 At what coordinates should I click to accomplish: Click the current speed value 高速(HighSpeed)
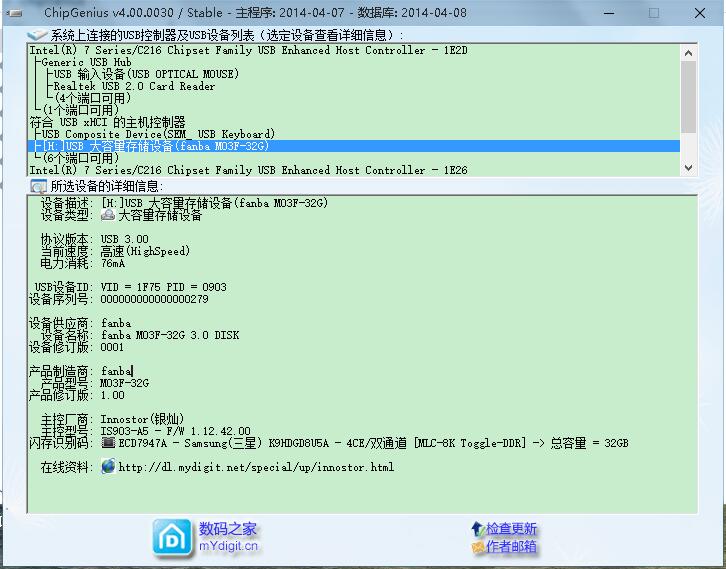[x=145, y=251]
